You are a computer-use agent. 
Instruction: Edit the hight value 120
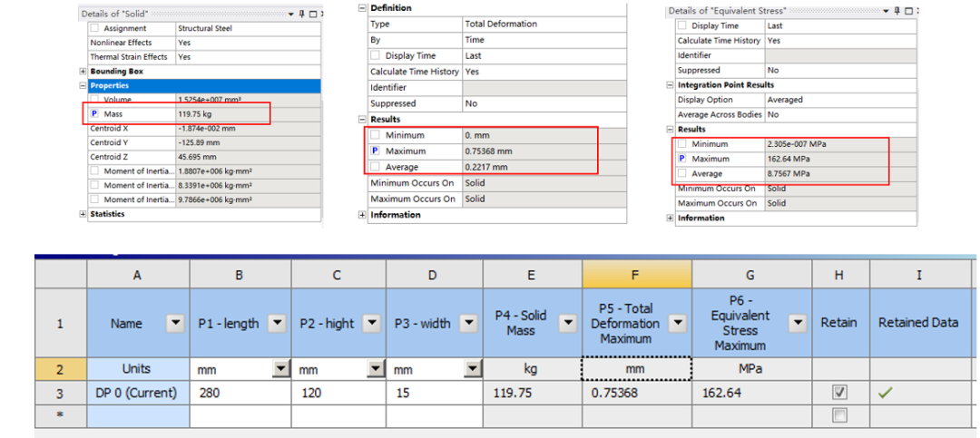tap(338, 393)
